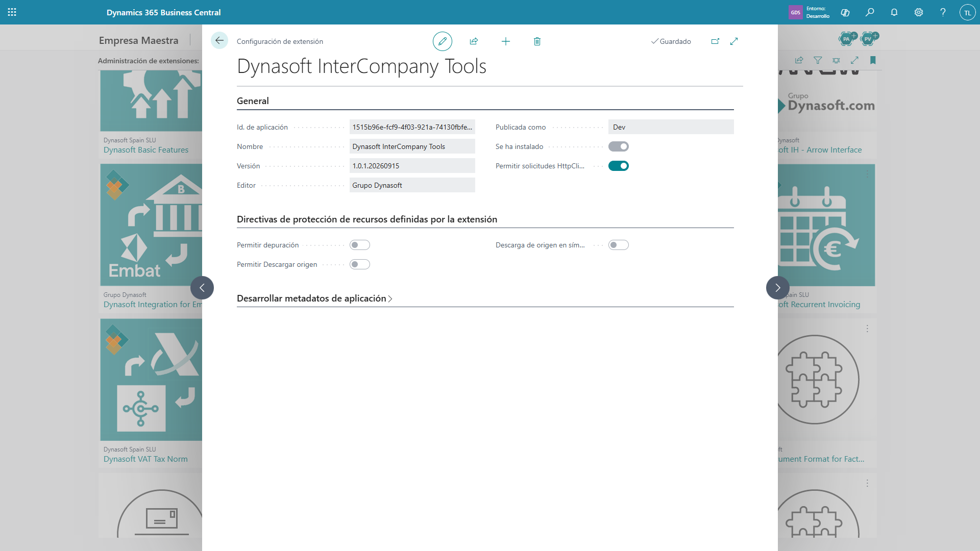Viewport: 980px width, 551px height.
Task: Click the calendar euro invoicing tile image
Action: (826, 225)
